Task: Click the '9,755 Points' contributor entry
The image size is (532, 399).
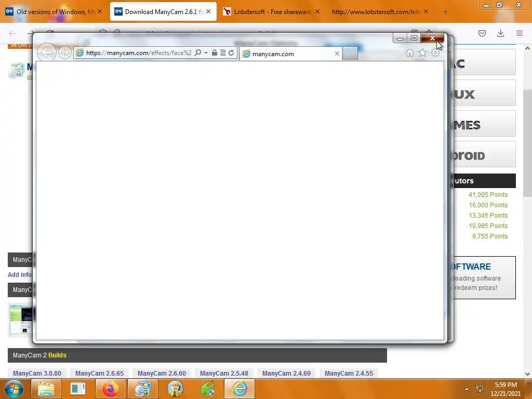Action: [489, 236]
